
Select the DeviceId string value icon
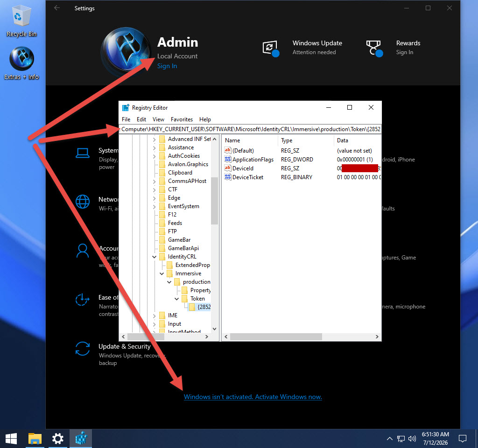[227, 168]
